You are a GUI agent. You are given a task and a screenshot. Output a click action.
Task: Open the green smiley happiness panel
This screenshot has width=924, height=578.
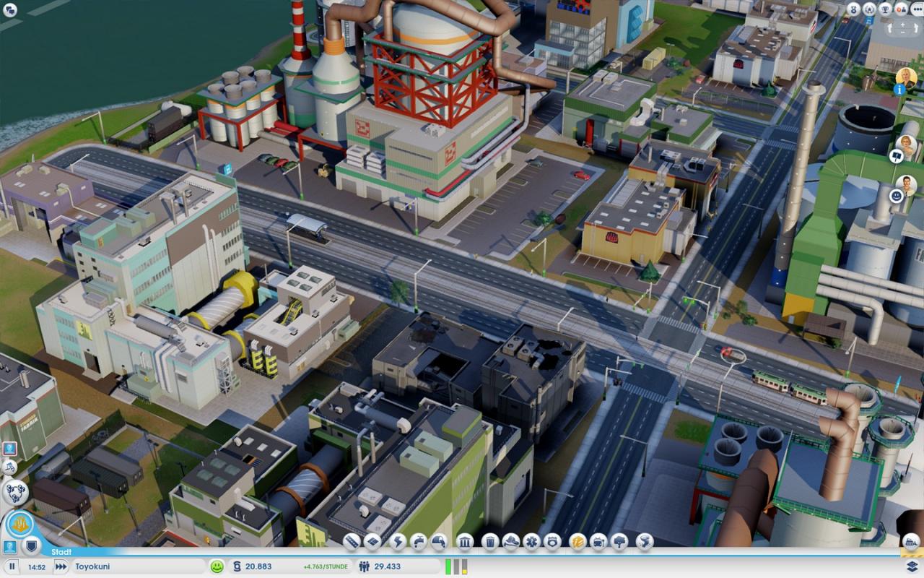[x=217, y=566]
